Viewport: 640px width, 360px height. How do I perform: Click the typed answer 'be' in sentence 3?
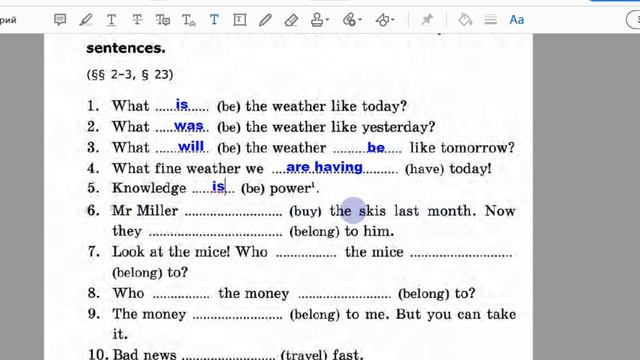[x=376, y=147]
